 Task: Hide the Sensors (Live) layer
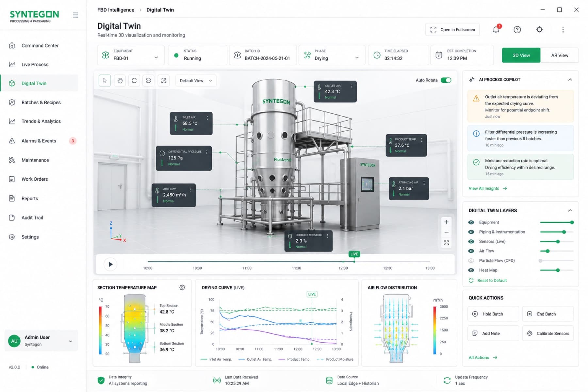click(x=471, y=241)
